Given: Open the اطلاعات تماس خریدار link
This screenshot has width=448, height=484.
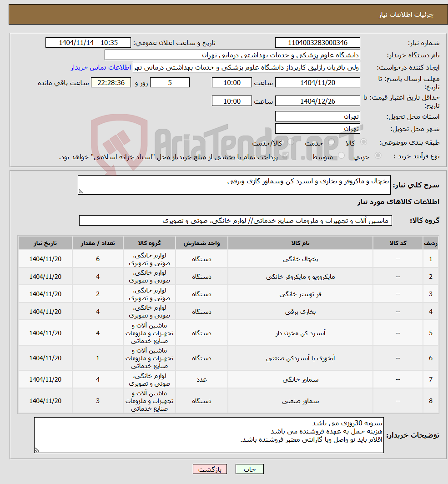Looking at the screenshot, I should 101,67.
